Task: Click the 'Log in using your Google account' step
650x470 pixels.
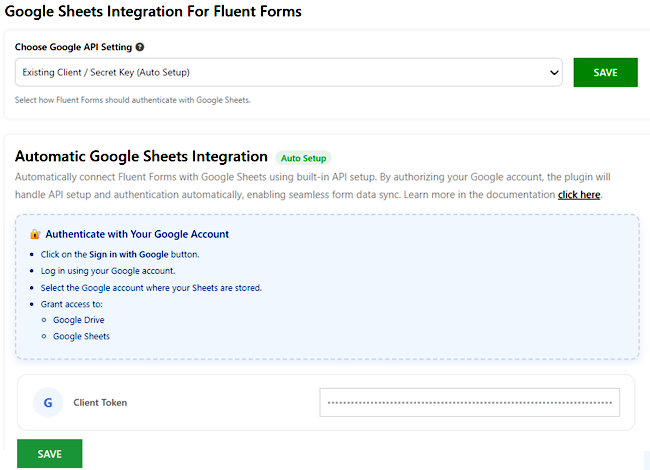Action: tap(108, 271)
